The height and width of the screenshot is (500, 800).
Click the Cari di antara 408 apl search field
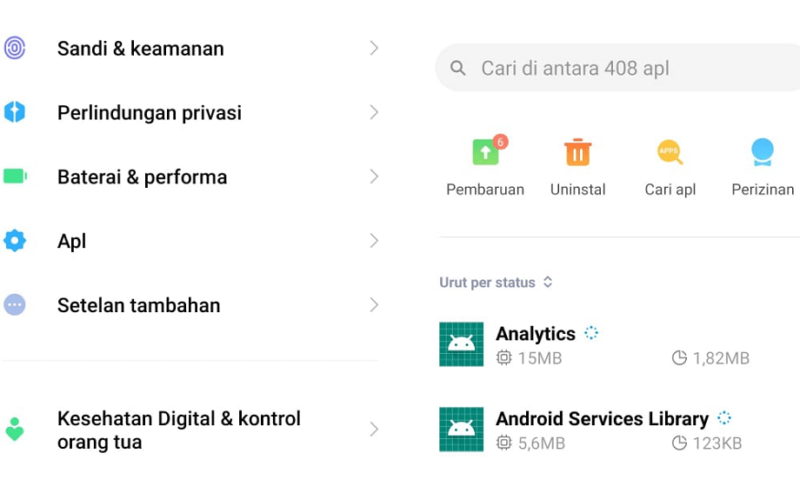coord(617,67)
